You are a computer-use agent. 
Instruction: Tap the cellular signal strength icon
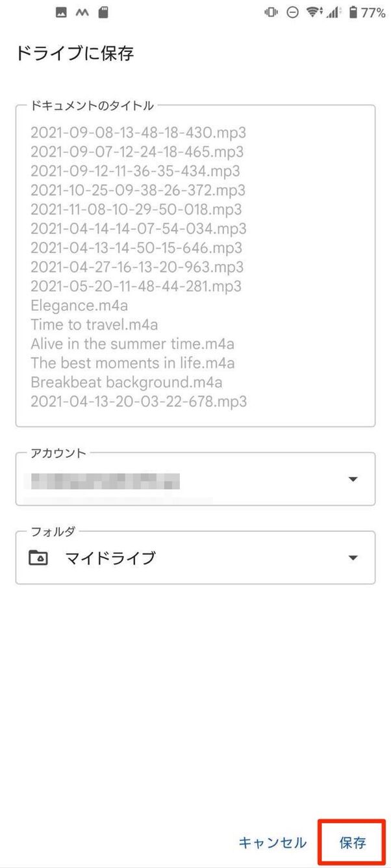coord(334,12)
